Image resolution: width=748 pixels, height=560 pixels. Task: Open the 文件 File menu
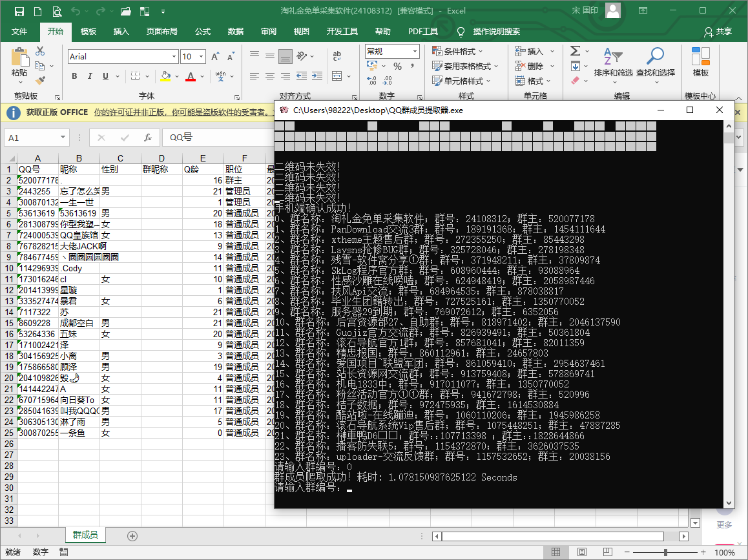point(19,32)
